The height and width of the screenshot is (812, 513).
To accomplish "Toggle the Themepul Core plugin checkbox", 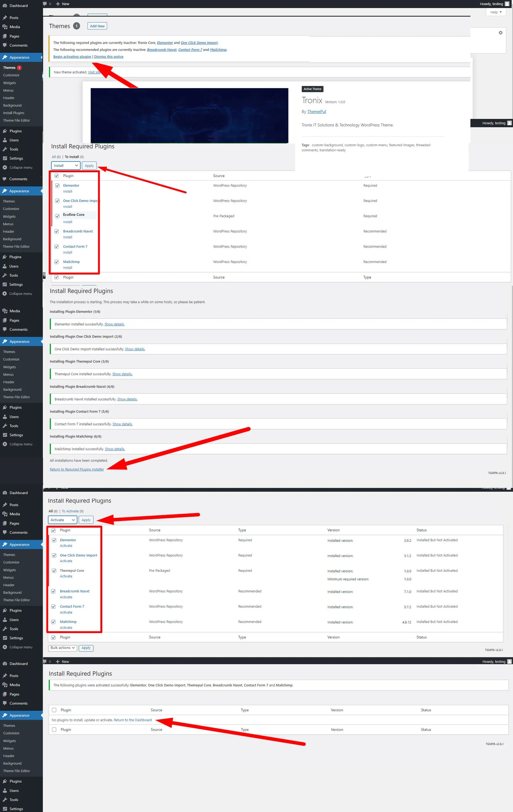I will click(54, 571).
